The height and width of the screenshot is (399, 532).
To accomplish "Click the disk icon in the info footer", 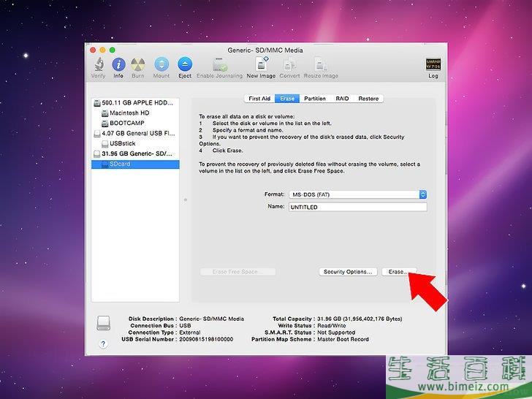I will [x=104, y=323].
